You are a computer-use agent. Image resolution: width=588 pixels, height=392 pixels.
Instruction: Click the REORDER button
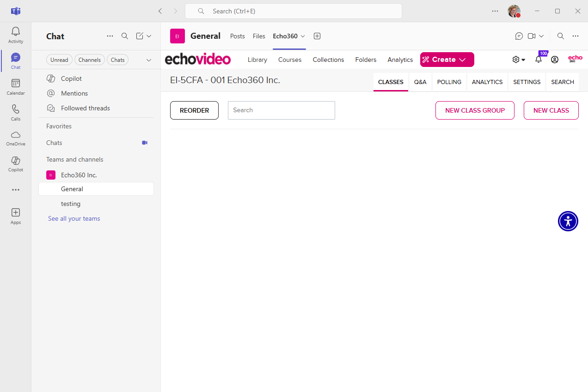[x=194, y=110]
